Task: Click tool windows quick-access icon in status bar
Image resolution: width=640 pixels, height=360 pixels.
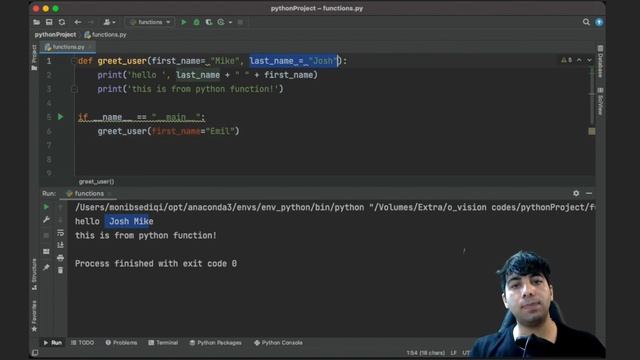Action: click(35, 353)
